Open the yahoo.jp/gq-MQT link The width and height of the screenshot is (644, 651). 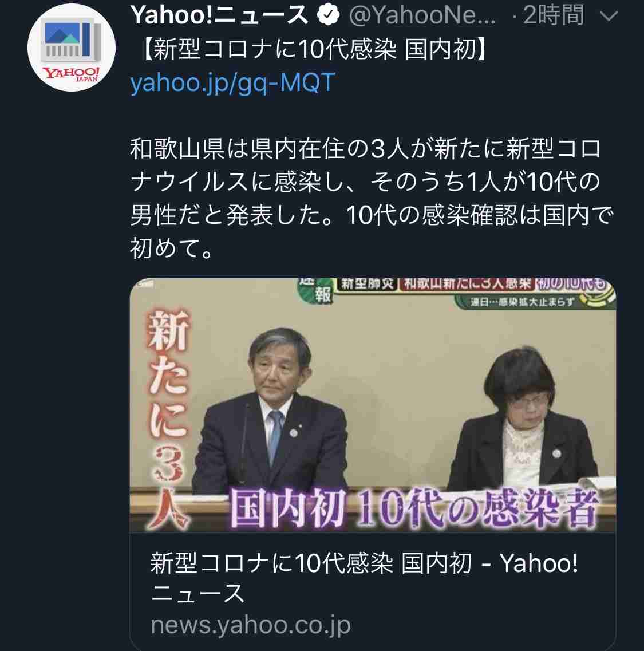click(x=232, y=82)
